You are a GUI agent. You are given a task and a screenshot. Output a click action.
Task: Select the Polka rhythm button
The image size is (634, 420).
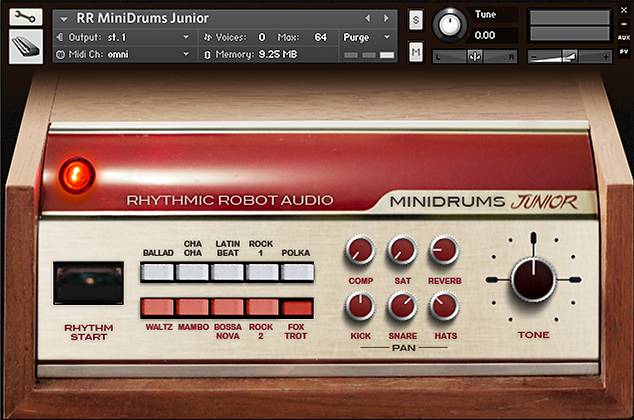(x=297, y=272)
